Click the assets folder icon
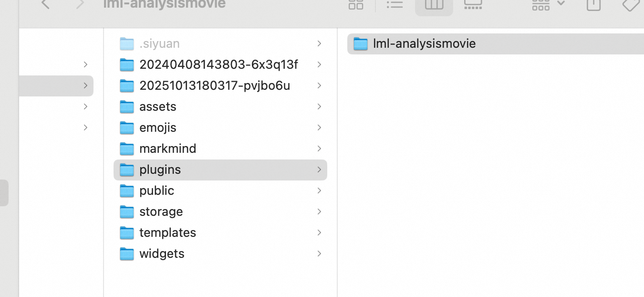Image resolution: width=644 pixels, height=297 pixels. 127,106
